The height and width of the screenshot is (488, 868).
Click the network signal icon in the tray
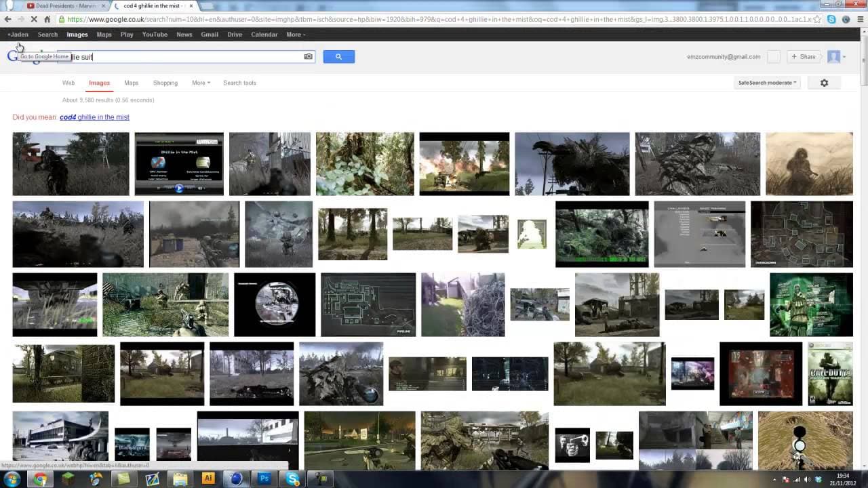click(x=796, y=479)
